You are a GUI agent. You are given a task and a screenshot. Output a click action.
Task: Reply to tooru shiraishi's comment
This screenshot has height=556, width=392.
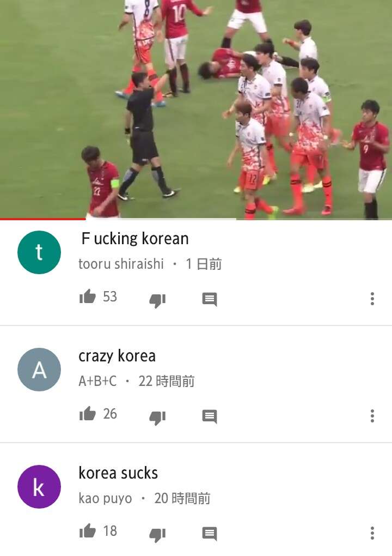[x=210, y=299]
